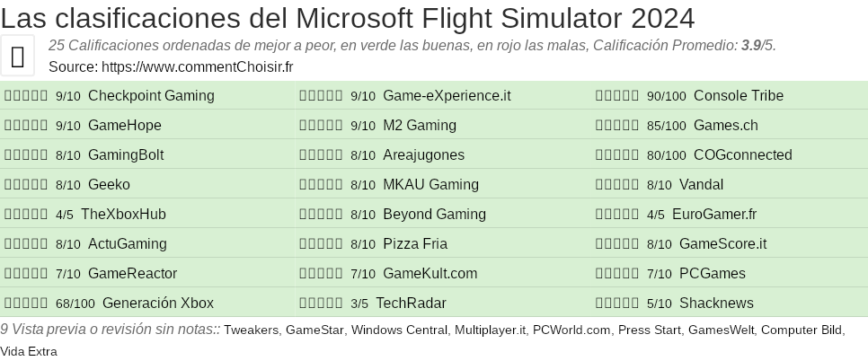The image size is (868, 361).
Task: Click the Windows Central preview link
Action: 399,330
